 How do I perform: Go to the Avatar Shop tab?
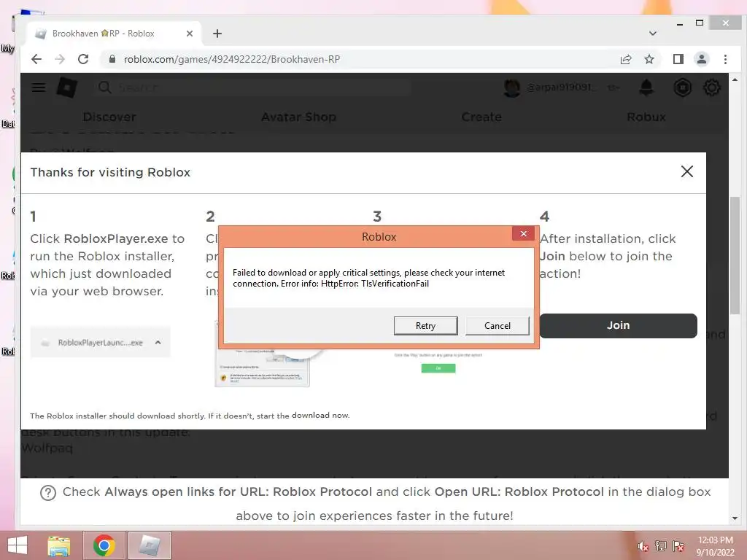click(298, 117)
